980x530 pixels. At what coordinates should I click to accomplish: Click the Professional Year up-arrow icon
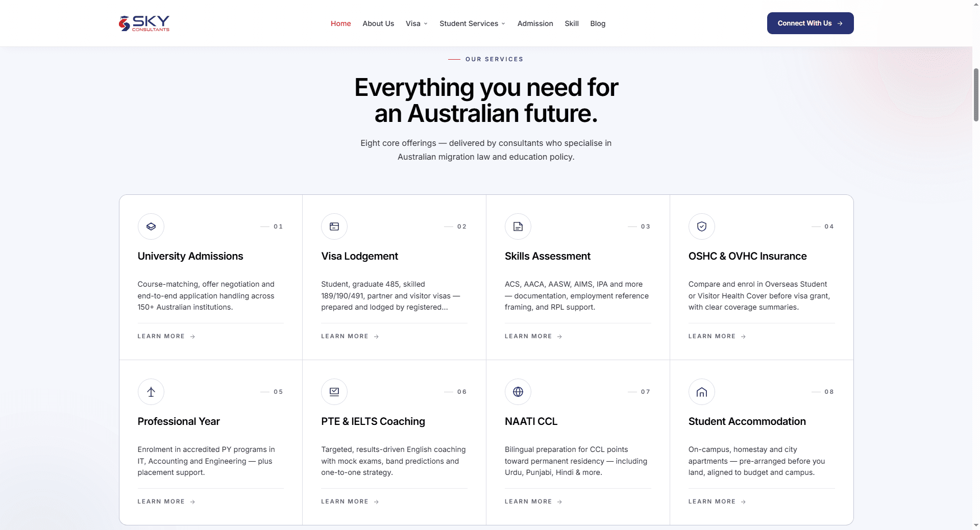click(x=151, y=392)
